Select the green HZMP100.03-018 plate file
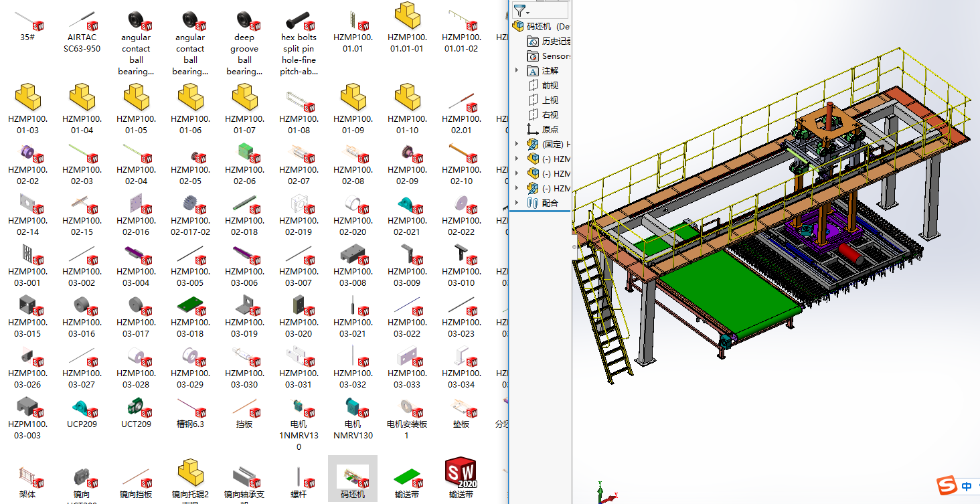The image size is (980, 504). 190,317
